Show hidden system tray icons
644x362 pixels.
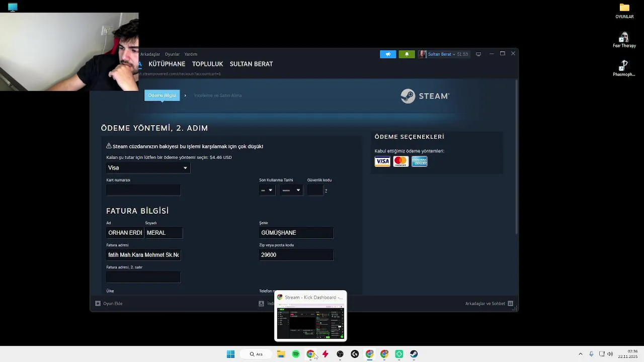[x=580, y=354]
